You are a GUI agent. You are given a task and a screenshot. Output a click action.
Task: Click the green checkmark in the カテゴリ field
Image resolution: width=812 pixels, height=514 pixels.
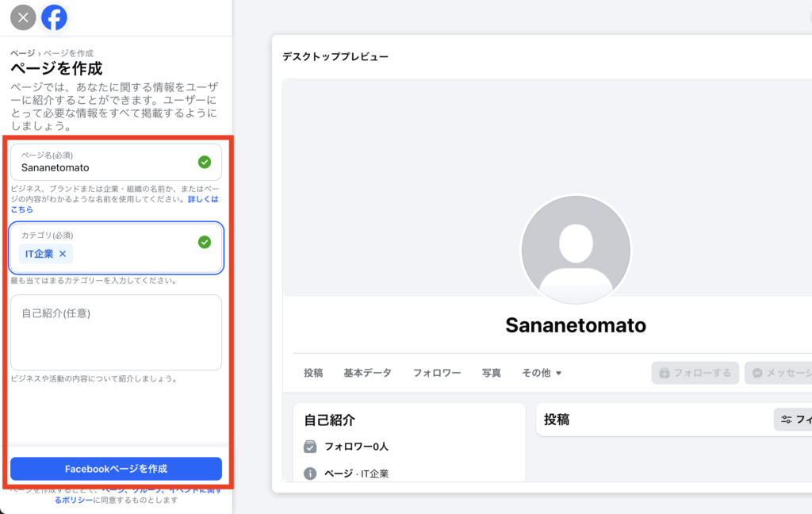(x=205, y=242)
